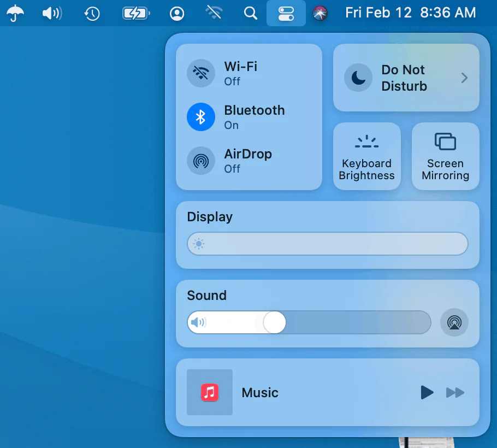
Task: Skip to next track in Music
Action: pos(455,392)
